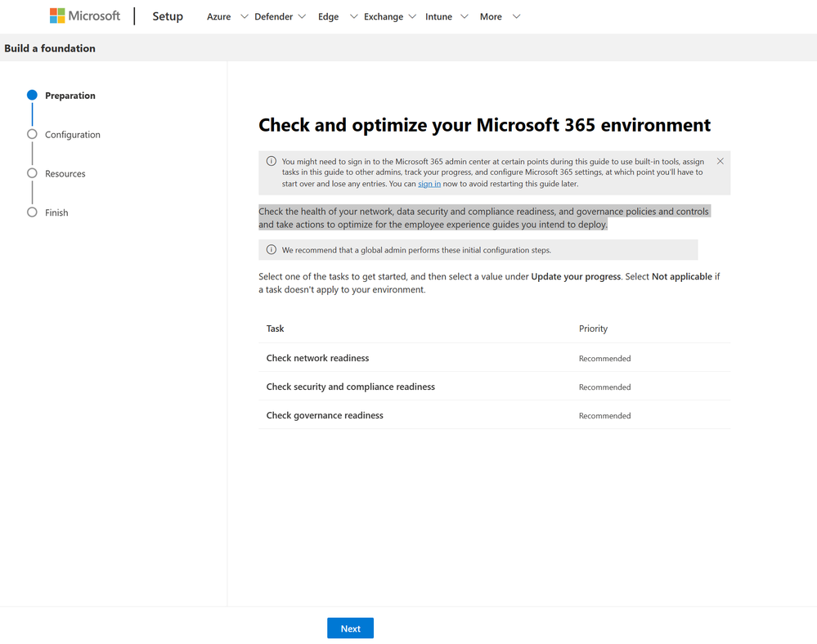Open Check network readiness task
The height and width of the screenshot is (644, 817).
coord(317,358)
